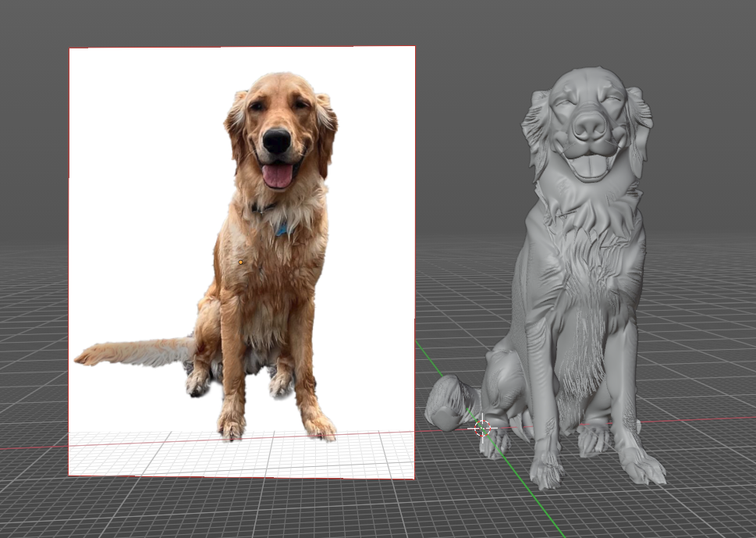Viewport: 756px width, 538px height.
Task: Click the sculpture's curled tail
Action: click(453, 402)
